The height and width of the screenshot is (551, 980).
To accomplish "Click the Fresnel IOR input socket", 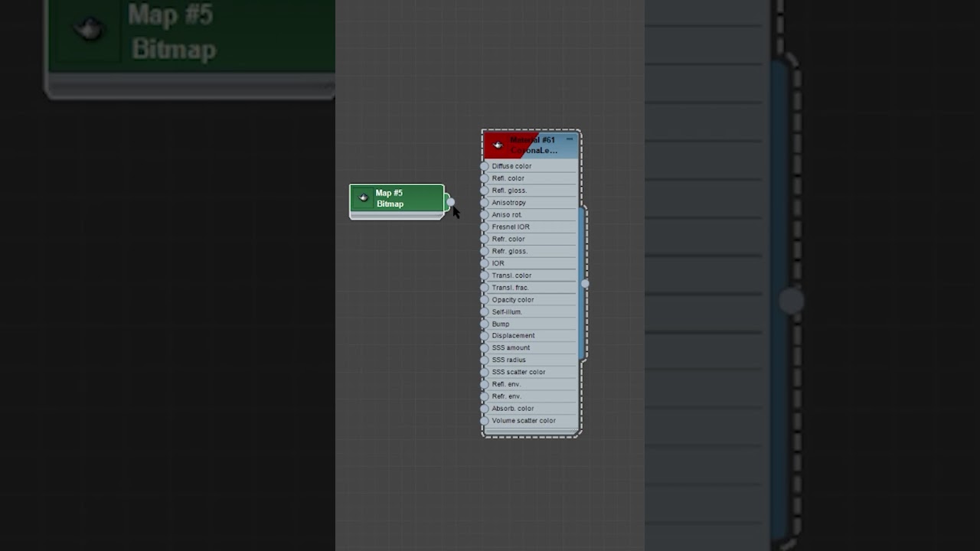I will [x=484, y=227].
